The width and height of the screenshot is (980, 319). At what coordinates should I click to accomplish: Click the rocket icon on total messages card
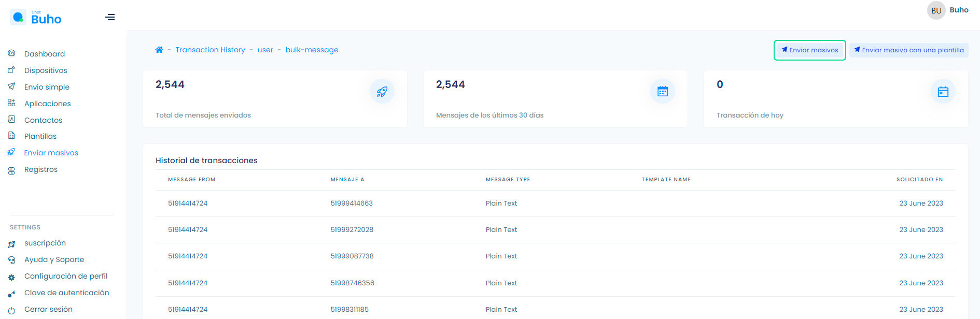pyautogui.click(x=382, y=92)
